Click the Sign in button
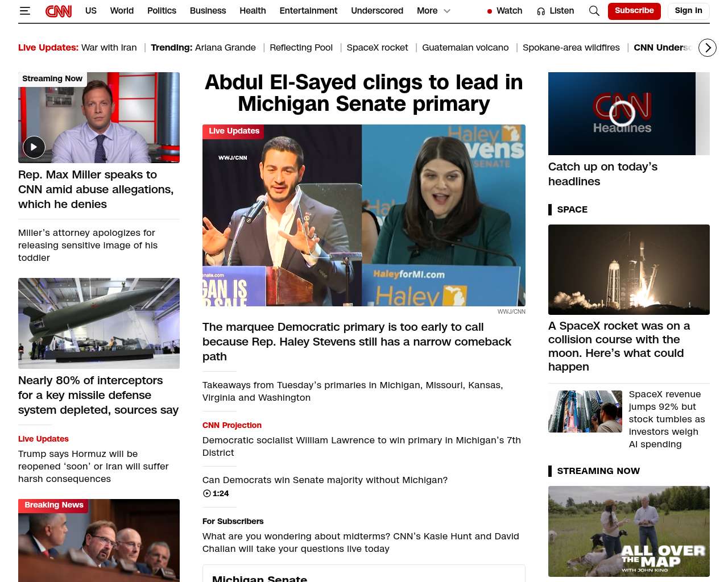This screenshot has height=582, width=728. [689, 11]
